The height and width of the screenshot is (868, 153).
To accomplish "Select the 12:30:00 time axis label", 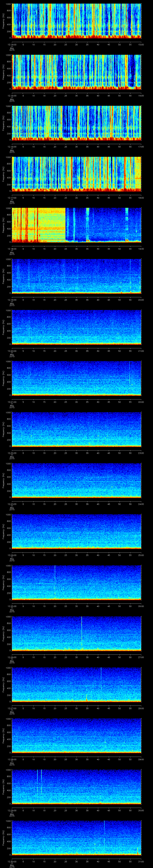I will (x=12, y=861).
